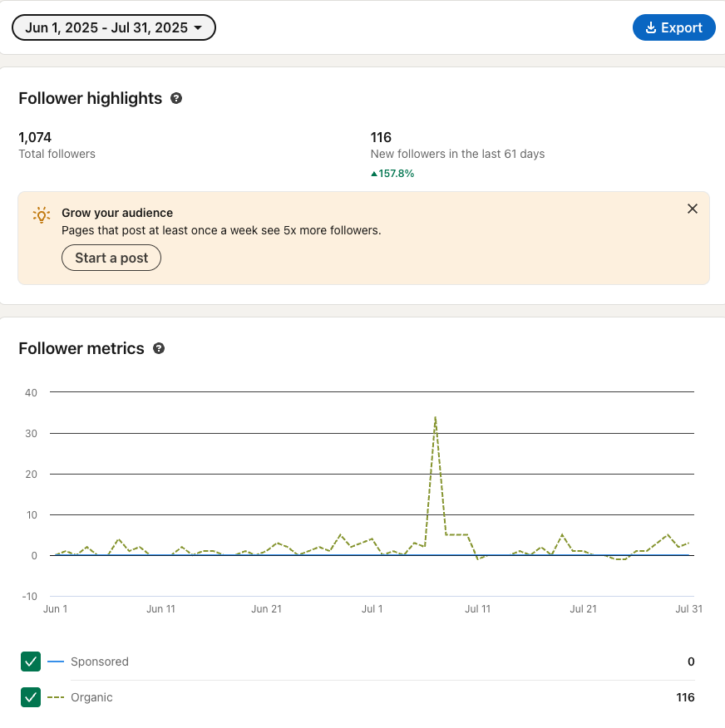Image resolution: width=725 pixels, height=728 pixels.
Task: Click the lightbulb icon in the banner
Action: [x=42, y=214]
